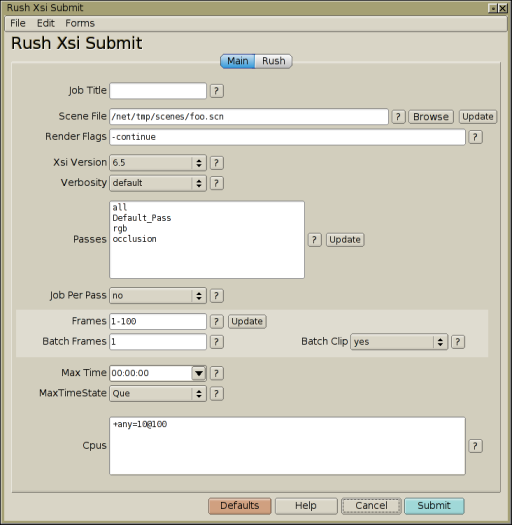Open help for the Passes list
Screen dimensions: 512x525
[314, 240]
